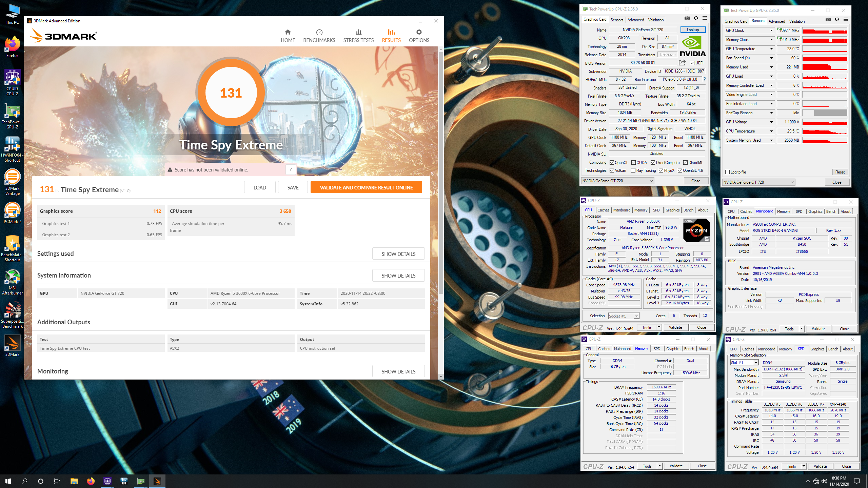The height and width of the screenshot is (488, 868).
Task: Open Windows Start menu
Action: point(8,481)
